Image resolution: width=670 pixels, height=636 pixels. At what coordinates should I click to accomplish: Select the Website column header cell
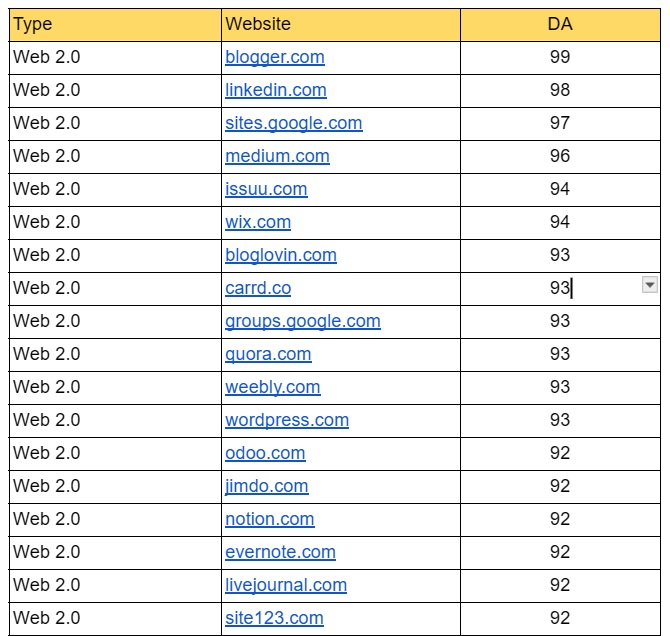pos(340,24)
